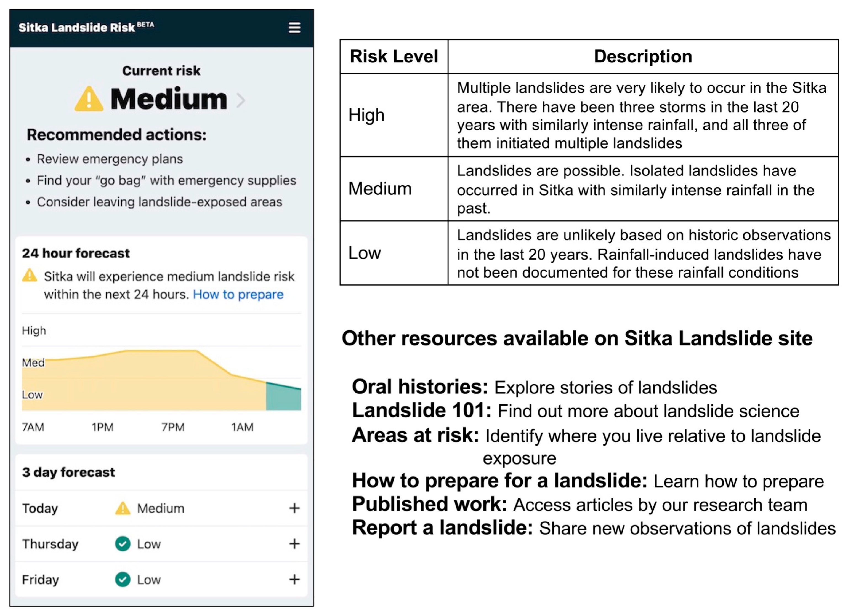The image size is (848, 616).
Task: Click the 7PM time label on chart
Action: 173,427
